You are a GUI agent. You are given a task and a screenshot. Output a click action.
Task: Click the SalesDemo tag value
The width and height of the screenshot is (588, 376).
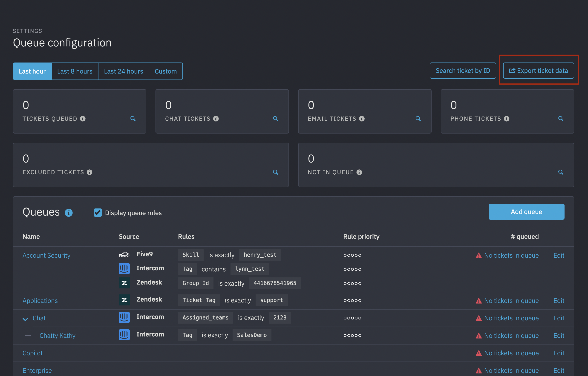[x=252, y=335]
